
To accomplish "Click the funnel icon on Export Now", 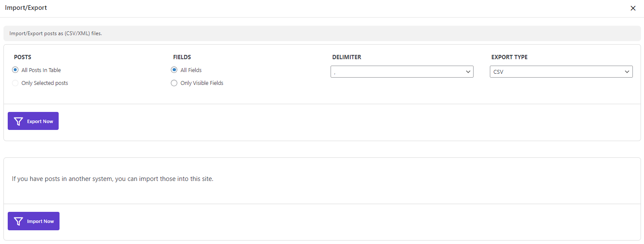I will 18,121.
